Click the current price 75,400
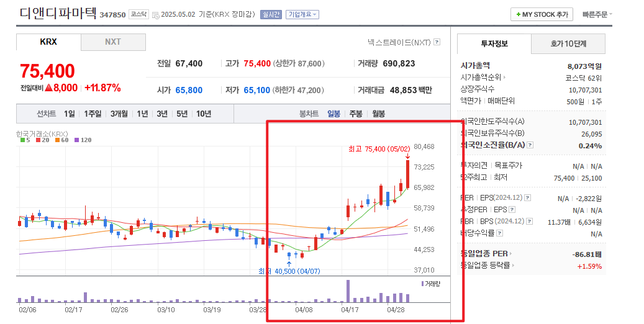The height and width of the screenshot is (324, 644). 47,71
